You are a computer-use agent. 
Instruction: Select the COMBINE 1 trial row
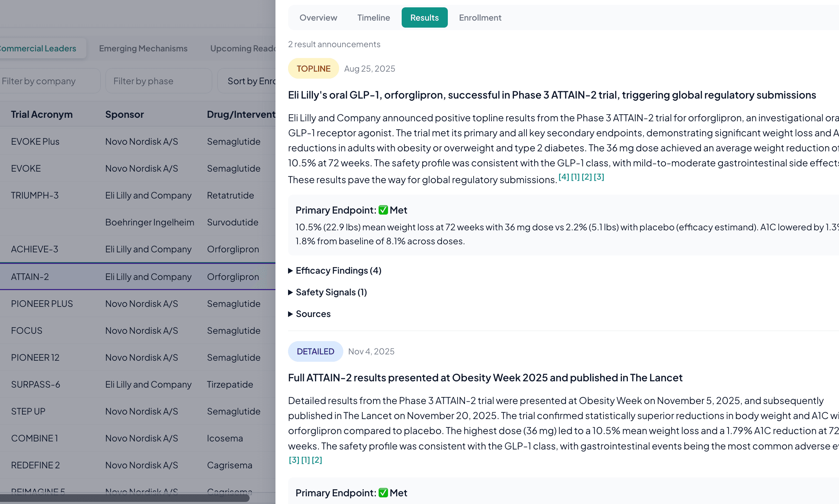[138, 438]
